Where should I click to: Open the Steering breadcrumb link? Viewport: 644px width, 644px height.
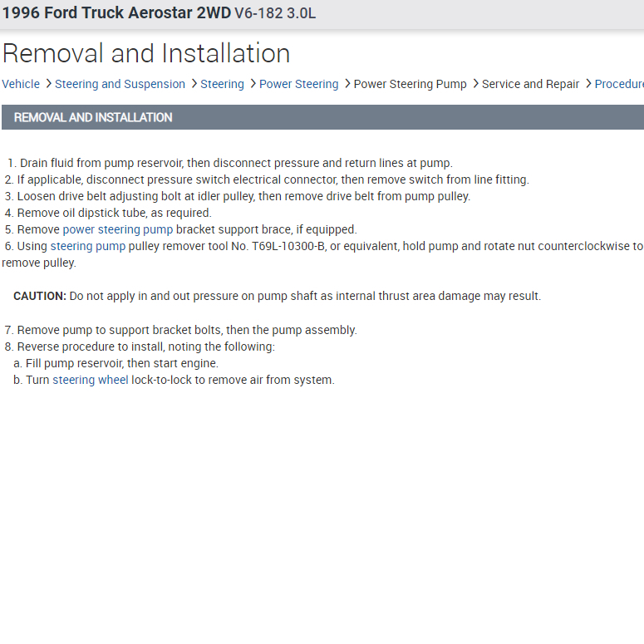point(222,84)
